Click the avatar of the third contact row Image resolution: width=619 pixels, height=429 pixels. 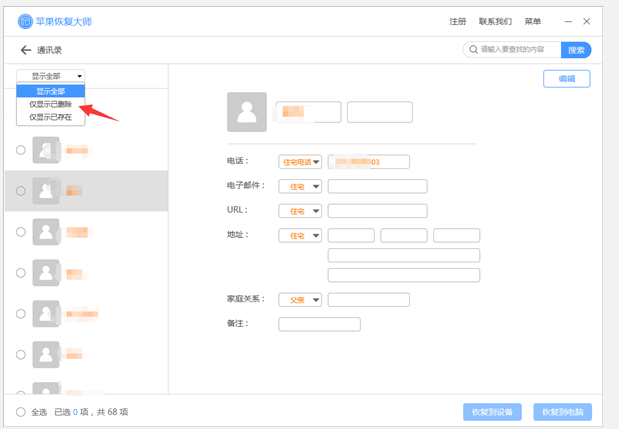click(x=46, y=232)
